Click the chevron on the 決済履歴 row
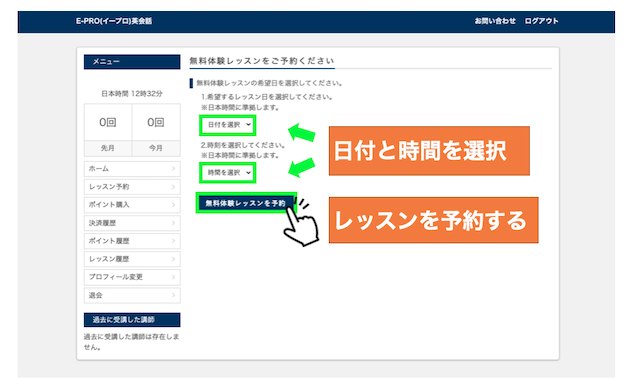Image resolution: width=640 pixels, height=390 pixels. pos(173,223)
